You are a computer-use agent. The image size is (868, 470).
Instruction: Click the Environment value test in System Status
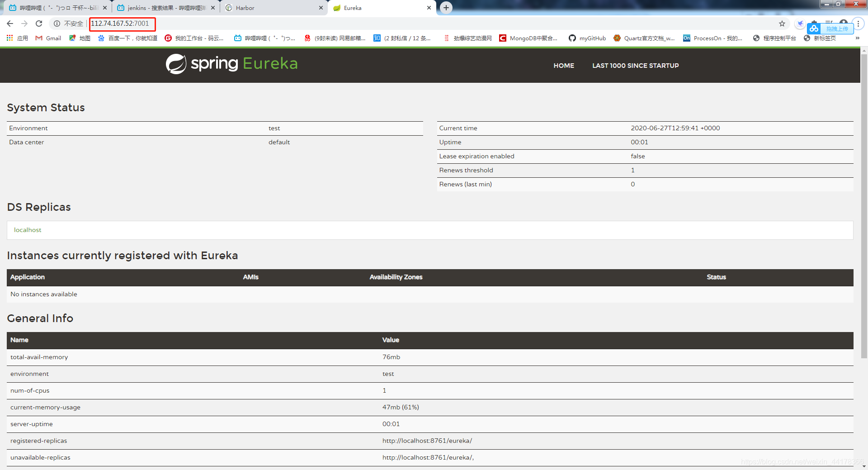point(274,128)
